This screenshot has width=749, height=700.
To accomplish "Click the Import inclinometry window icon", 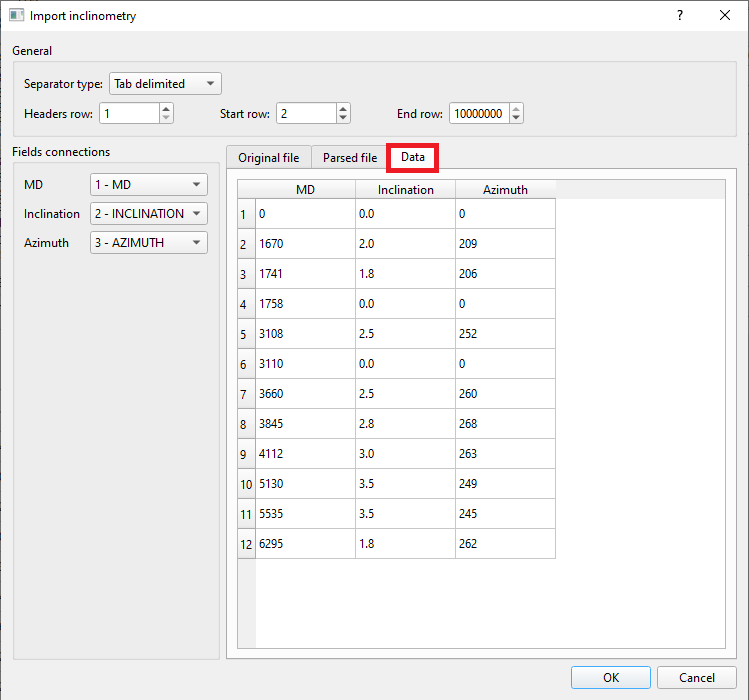I will coord(16,16).
